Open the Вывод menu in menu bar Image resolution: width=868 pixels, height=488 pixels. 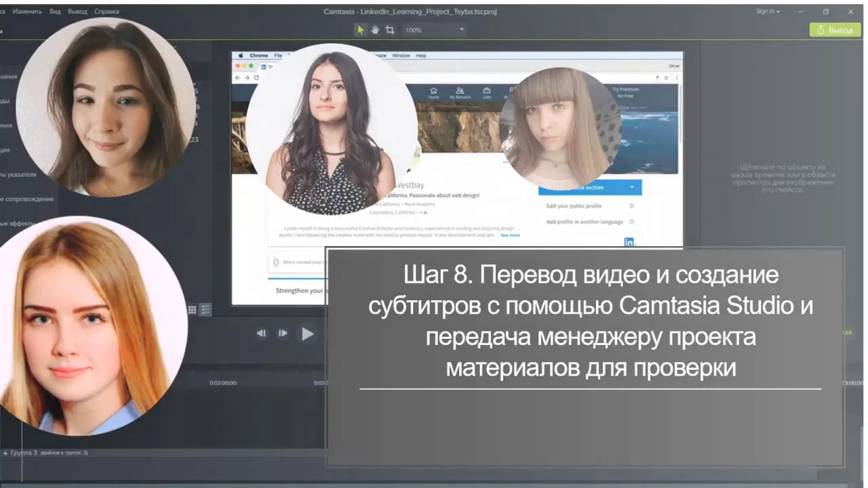[x=77, y=12]
